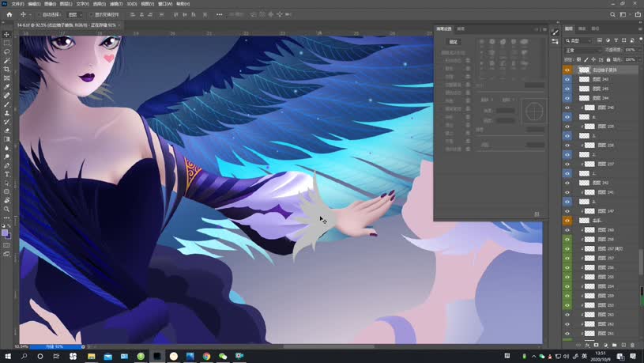Click the share icon at top right
644x363 pixels.
tap(638, 14)
